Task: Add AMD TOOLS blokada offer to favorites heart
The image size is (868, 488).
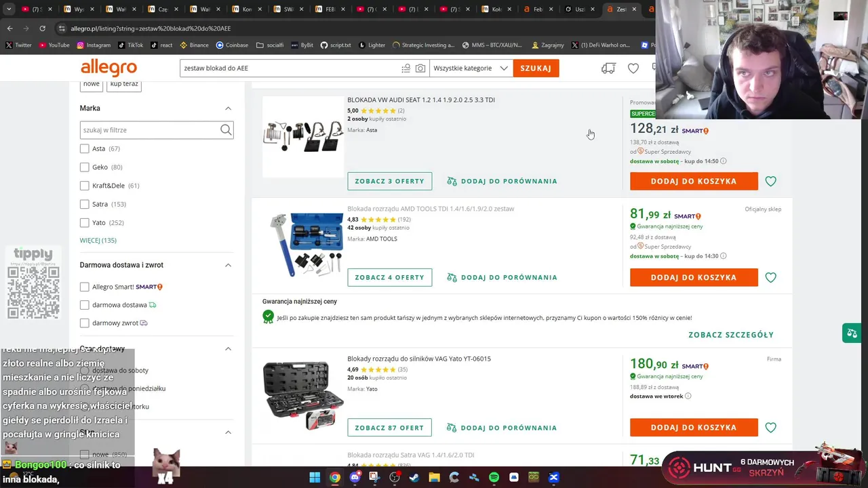Action: [770, 277]
